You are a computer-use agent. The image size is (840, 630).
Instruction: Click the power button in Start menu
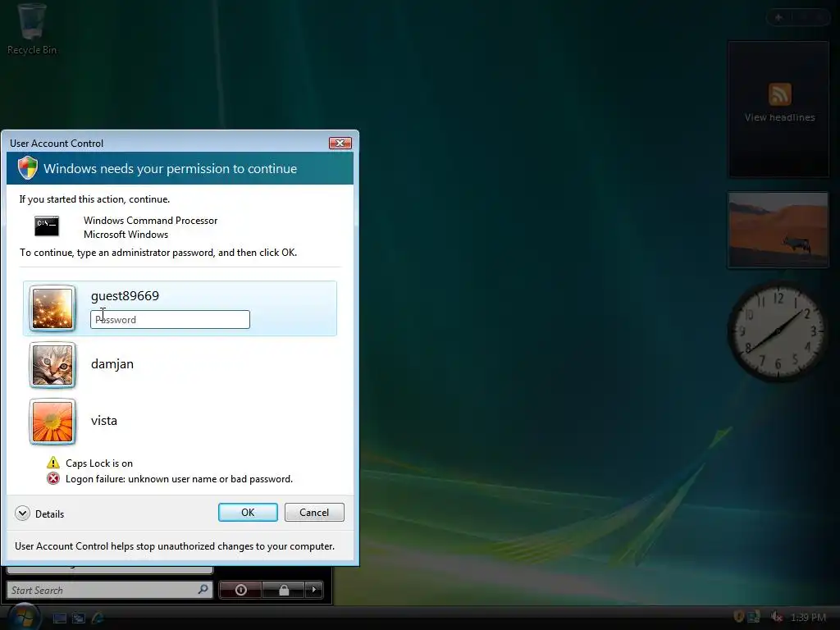tap(241, 590)
